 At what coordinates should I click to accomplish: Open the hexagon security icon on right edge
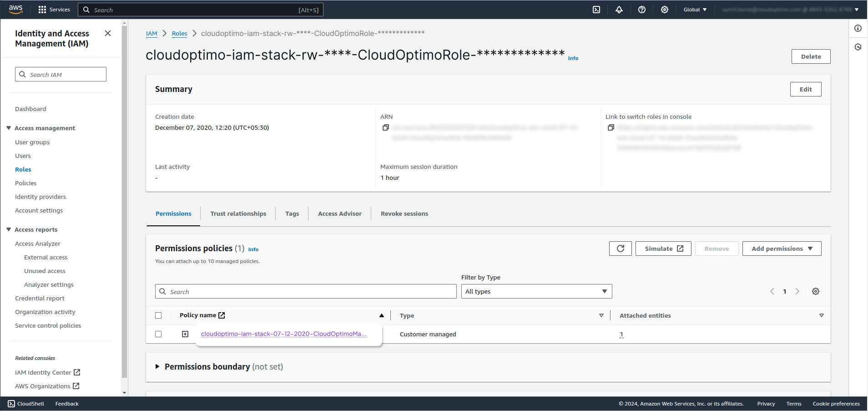858,47
